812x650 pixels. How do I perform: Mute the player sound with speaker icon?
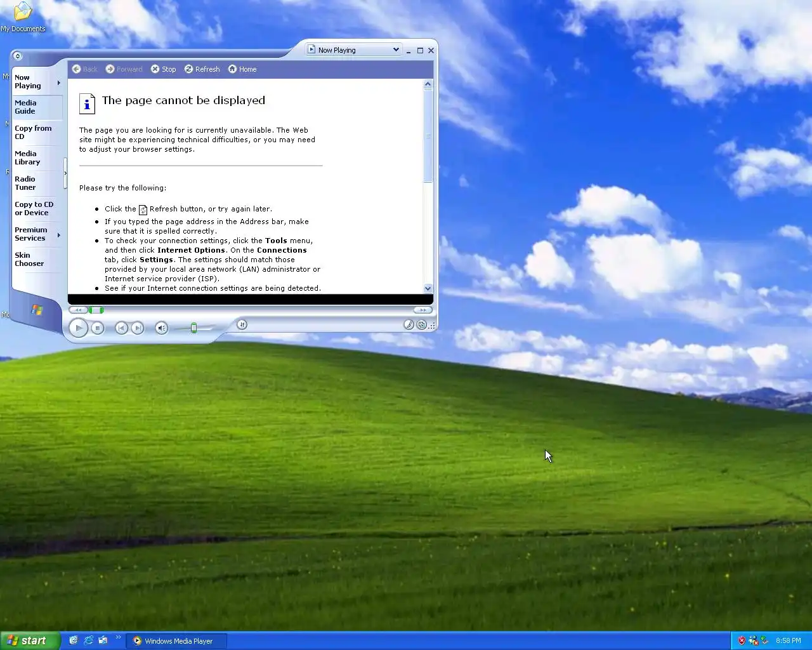click(x=161, y=328)
